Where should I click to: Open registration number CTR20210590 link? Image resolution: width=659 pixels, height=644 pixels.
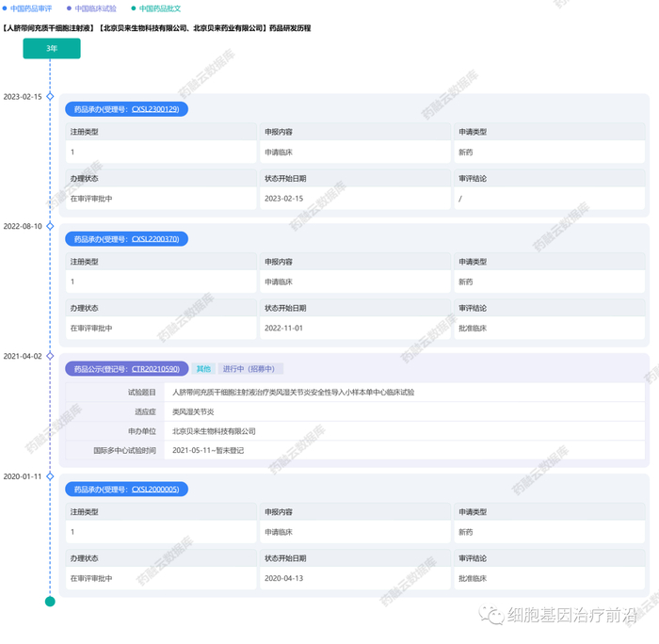click(155, 369)
